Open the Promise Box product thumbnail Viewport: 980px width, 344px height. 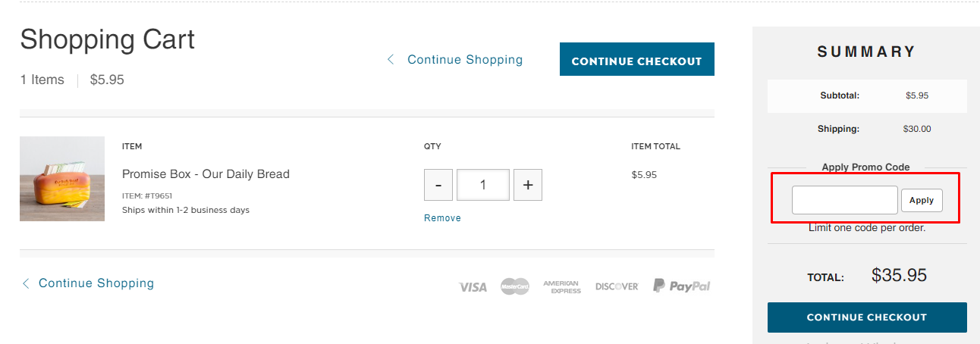[x=62, y=179]
